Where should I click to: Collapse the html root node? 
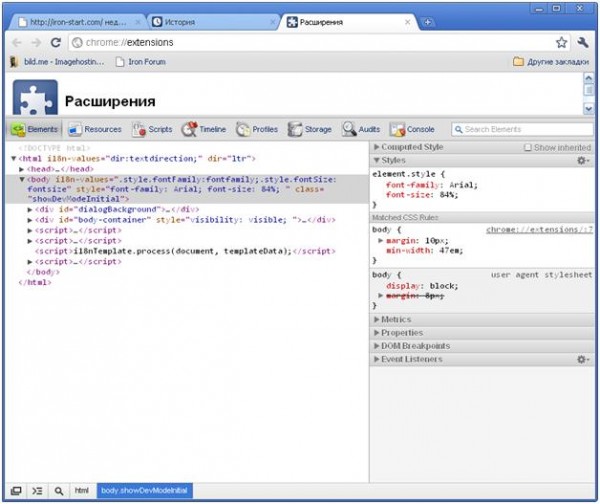pyautogui.click(x=14, y=158)
